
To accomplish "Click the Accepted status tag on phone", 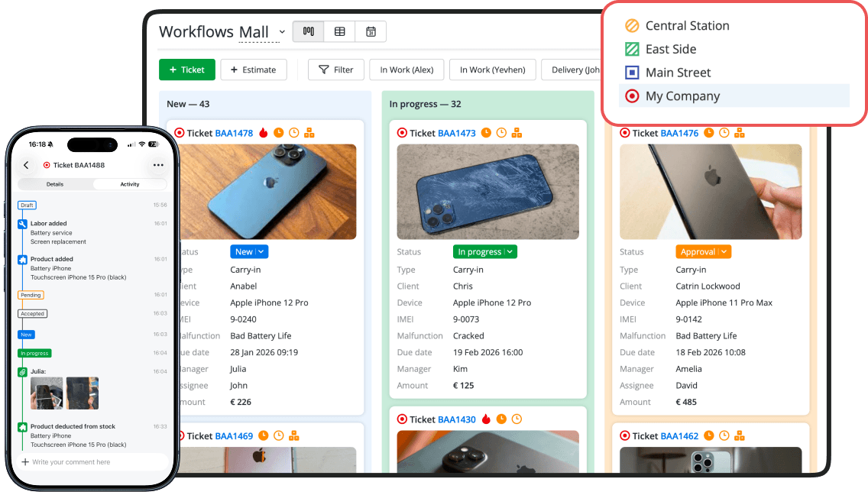I will (x=33, y=313).
